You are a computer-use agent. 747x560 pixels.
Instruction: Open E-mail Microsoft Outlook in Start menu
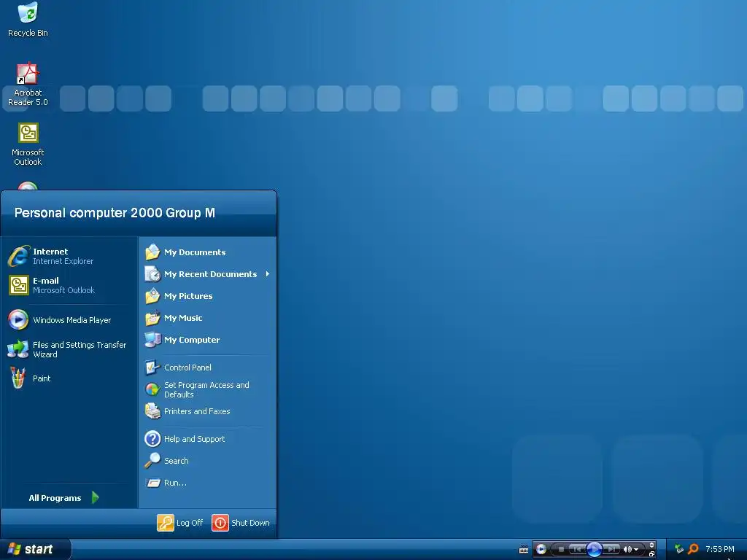[x=69, y=285]
